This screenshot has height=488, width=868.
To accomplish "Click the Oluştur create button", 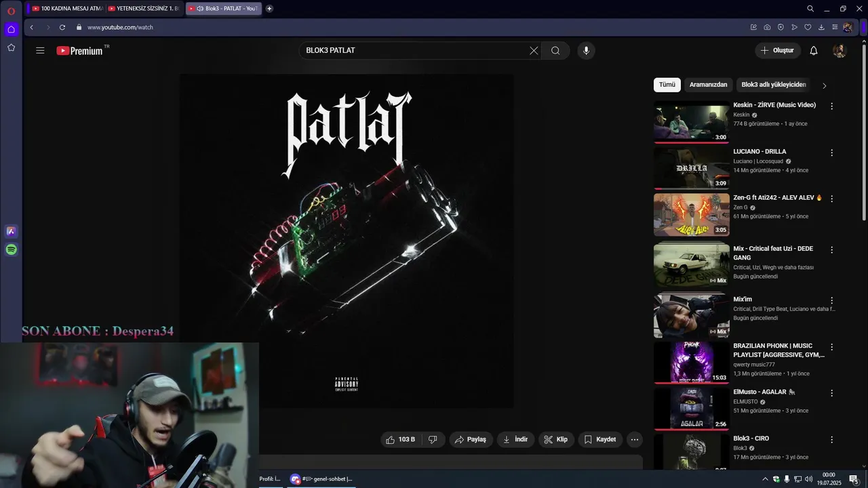I will pyautogui.click(x=778, y=50).
